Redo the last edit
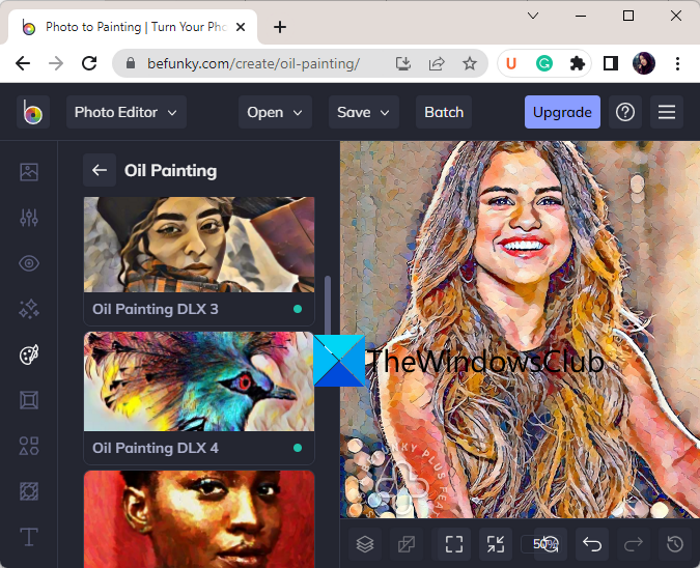The height and width of the screenshot is (568, 700). coord(633,544)
